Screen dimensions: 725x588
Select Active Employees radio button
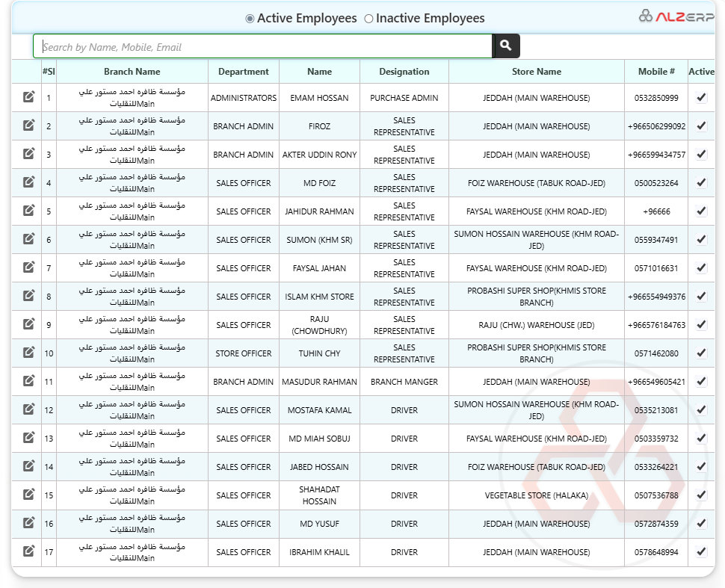point(250,19)
